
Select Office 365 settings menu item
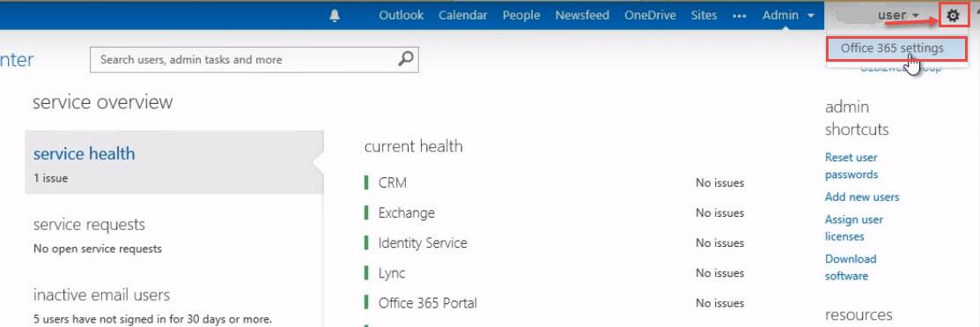892,48
